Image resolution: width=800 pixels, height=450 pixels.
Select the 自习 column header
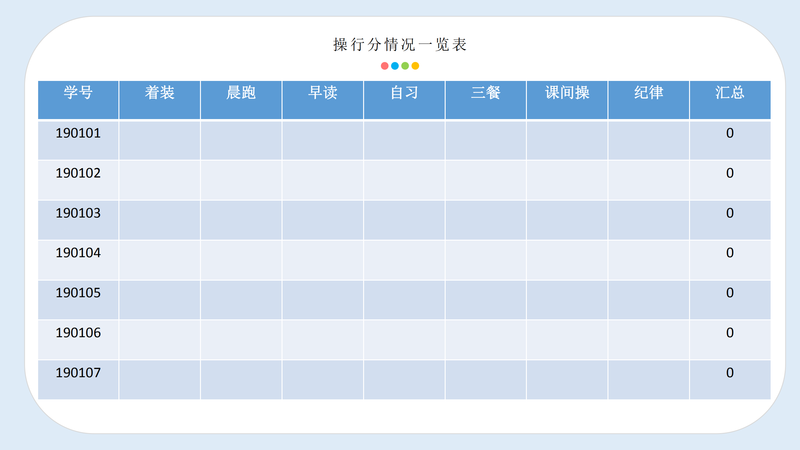click(404, 99)
